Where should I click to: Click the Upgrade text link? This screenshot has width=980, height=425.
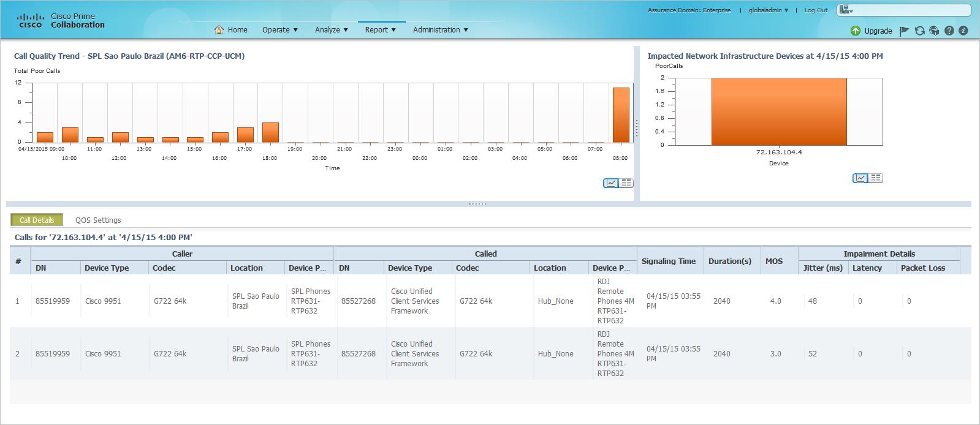[x=878, y=31]
